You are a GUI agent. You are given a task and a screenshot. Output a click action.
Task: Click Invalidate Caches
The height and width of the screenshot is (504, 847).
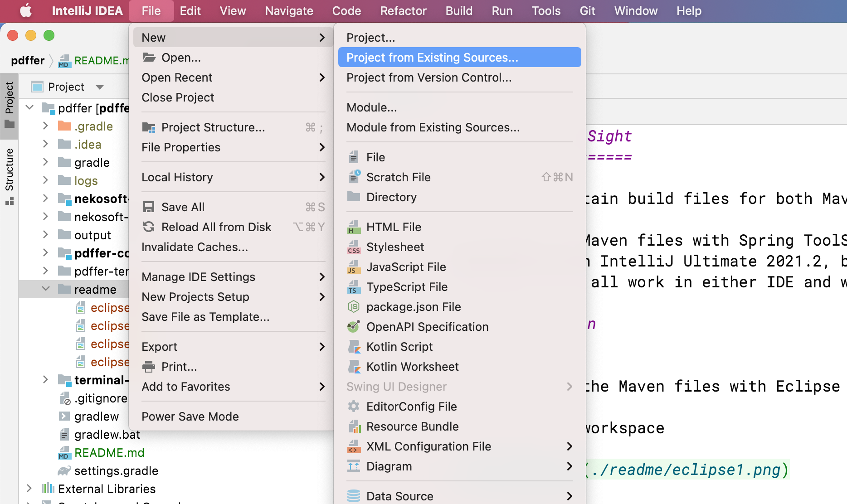click(x=195, y=247)
